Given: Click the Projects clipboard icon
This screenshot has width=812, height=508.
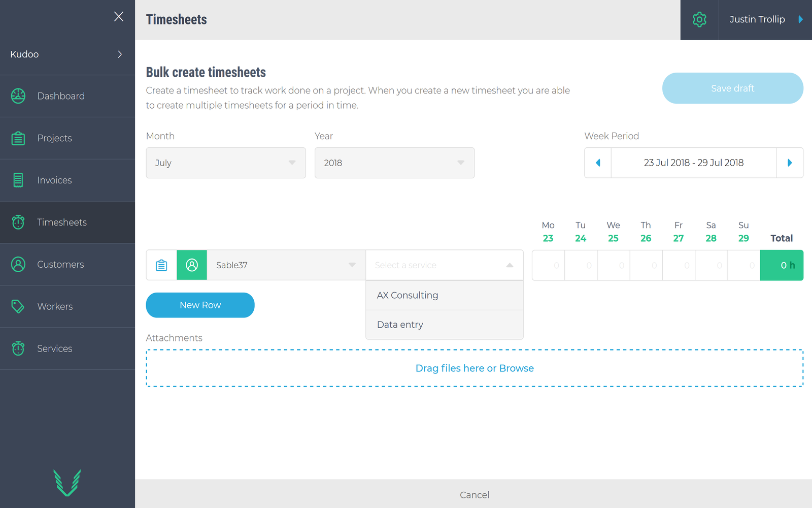Looking at the screenshot, I should point(18,138).
